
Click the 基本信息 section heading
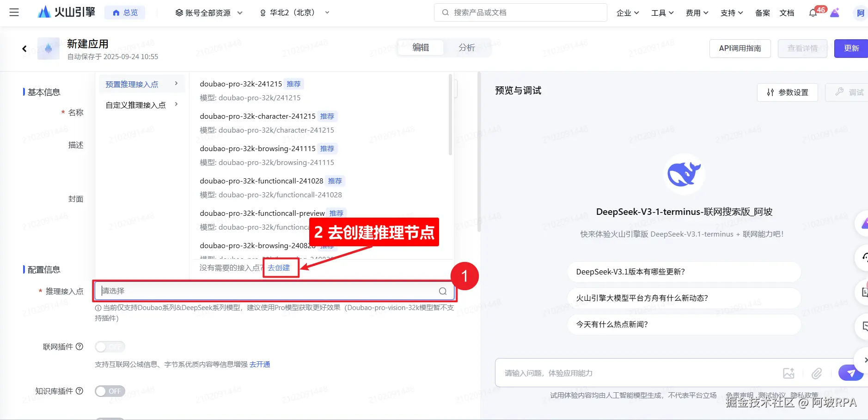tap(44, 92)
